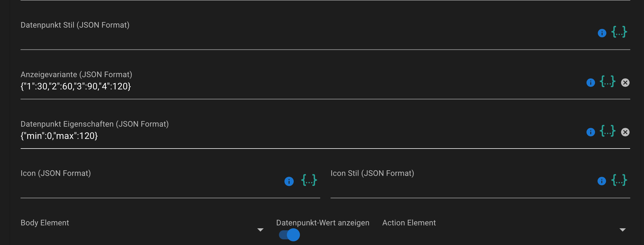Click info icon for Datenpunkt Eigenschaften
The image size is (644, 245).
(x=590, y=132)
